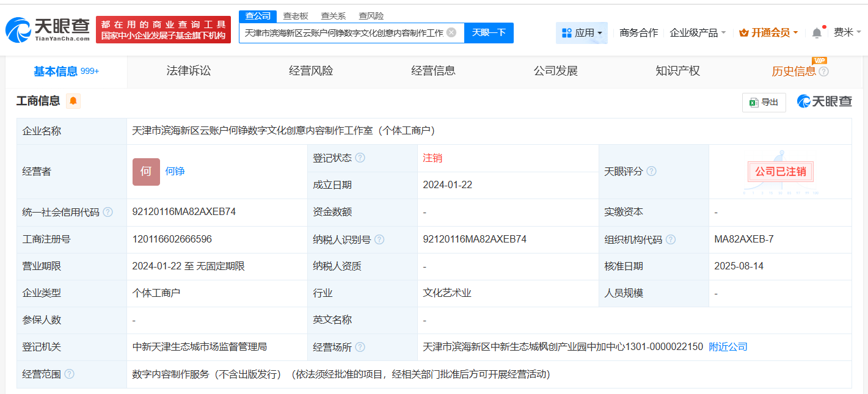The height and width of the screenshot is (394, 868).
Task: Clear the search box with X icon
Action: [x=451, y=33]
